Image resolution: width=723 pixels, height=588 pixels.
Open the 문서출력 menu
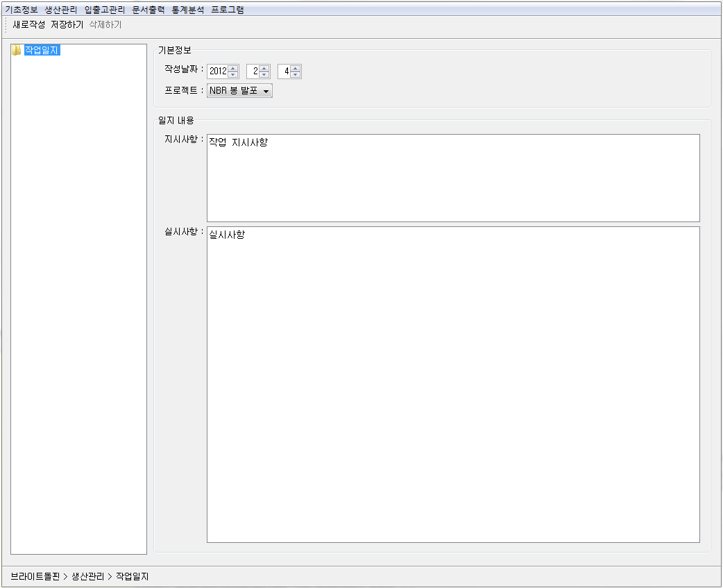point(148,10)
